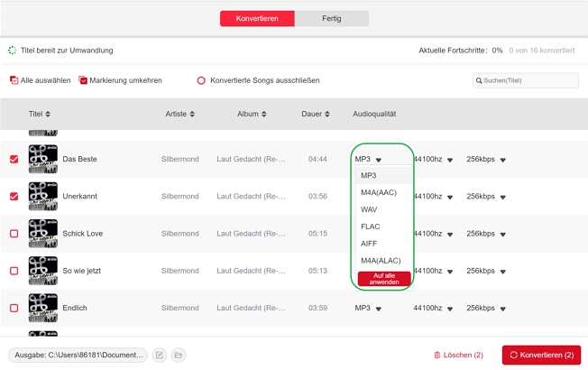This screenshot has width=588, height=370.
Task: Start conversion with Konvertieren (2) button
Action: (541, 356)
